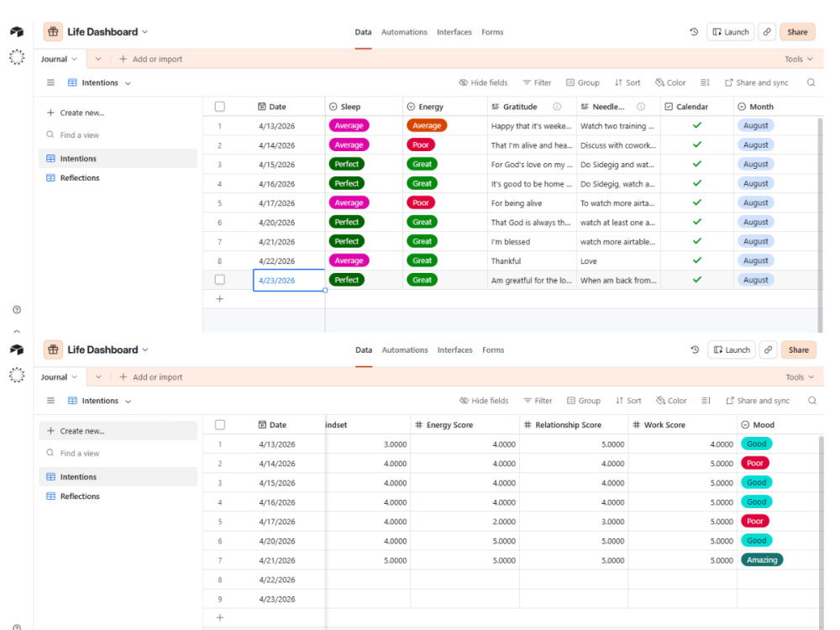Copy link icon beside bottom Launch button

769,349
